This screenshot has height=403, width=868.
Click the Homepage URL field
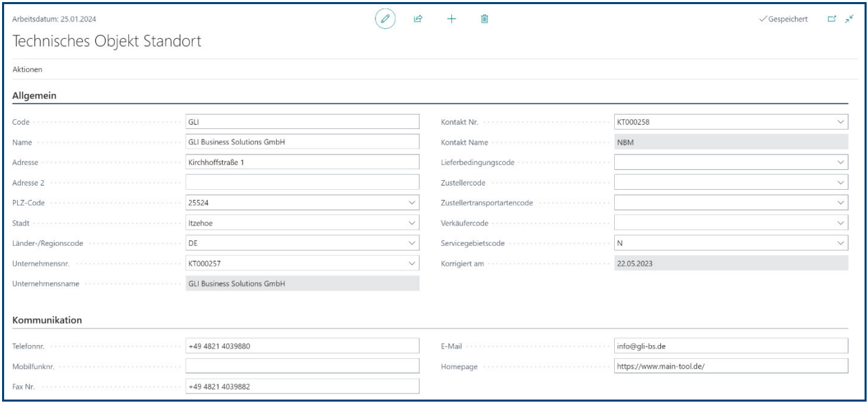[731, 366]
